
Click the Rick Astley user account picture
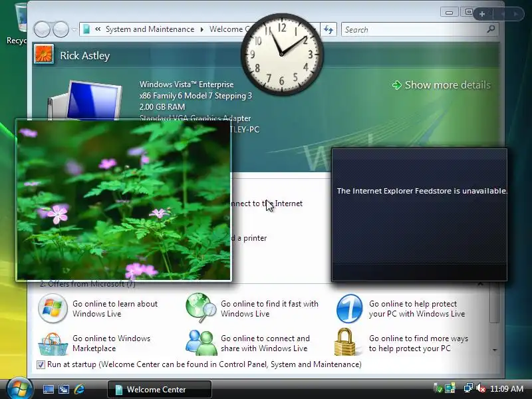44,55
